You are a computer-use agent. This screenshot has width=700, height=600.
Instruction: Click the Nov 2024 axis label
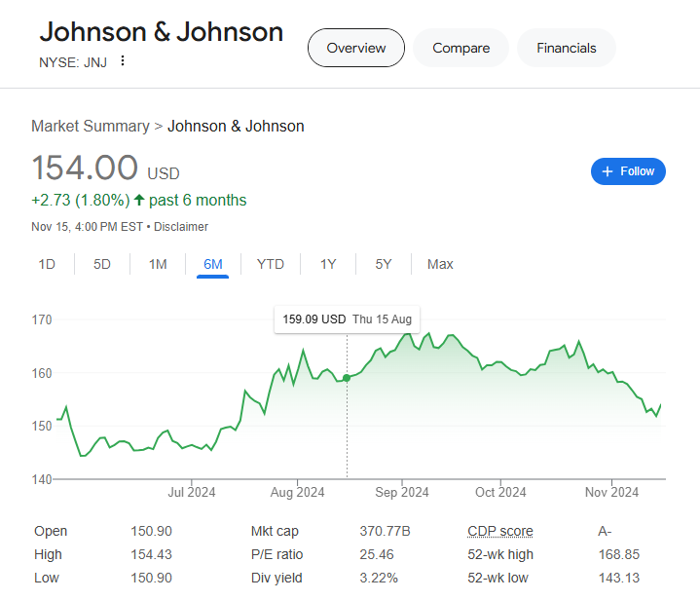(x=611, y=492)
